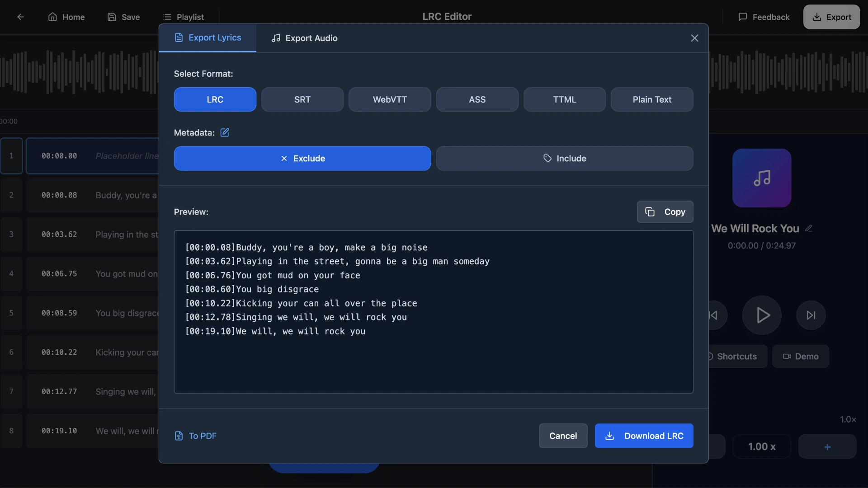The image size is (868, 488).
Task: Exclude metadata from the export
Action: 302,158
